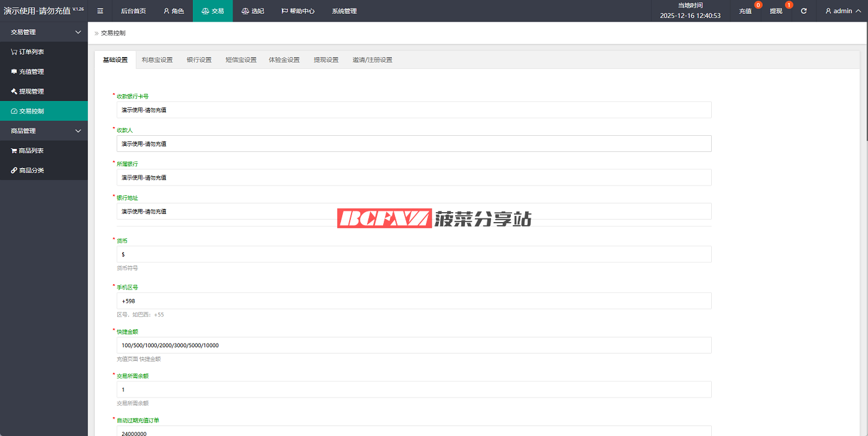Open the 邀请/注册设置 tab
This screenshot has height=436, width=868.
click(372, 60)
